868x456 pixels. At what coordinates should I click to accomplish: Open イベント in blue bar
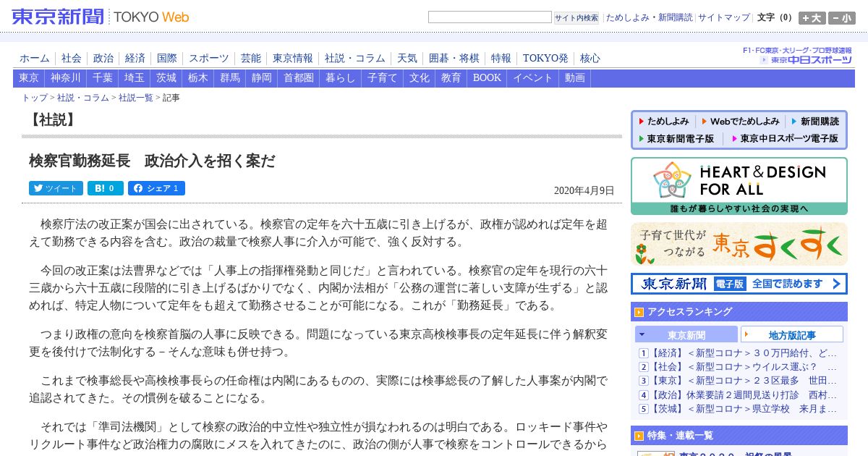(x=533, y=78)
